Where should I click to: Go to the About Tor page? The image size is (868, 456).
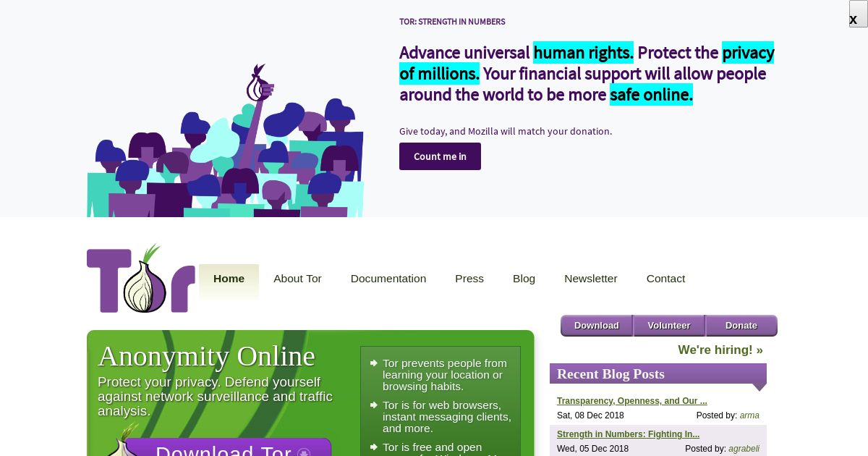pyautogui.click(x=297, y=279)
